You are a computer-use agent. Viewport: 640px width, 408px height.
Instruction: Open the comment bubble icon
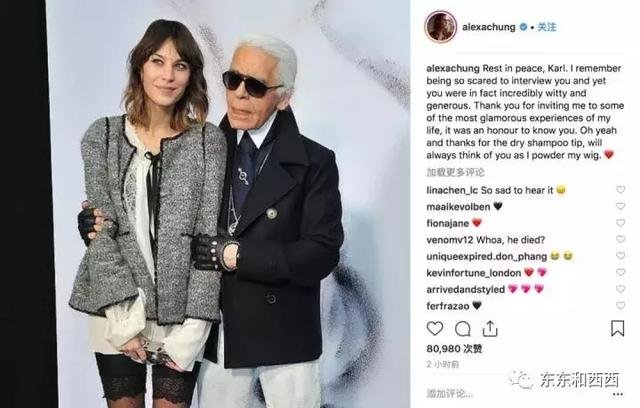462,329
